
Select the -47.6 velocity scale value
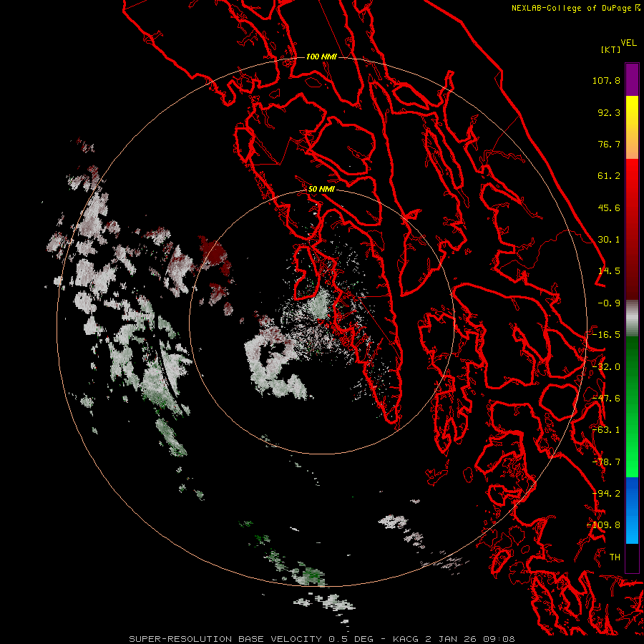(x=606, y=399)
